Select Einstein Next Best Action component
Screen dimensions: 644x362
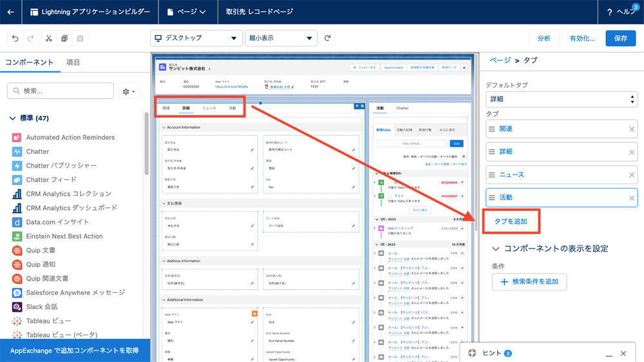point(64,236)
